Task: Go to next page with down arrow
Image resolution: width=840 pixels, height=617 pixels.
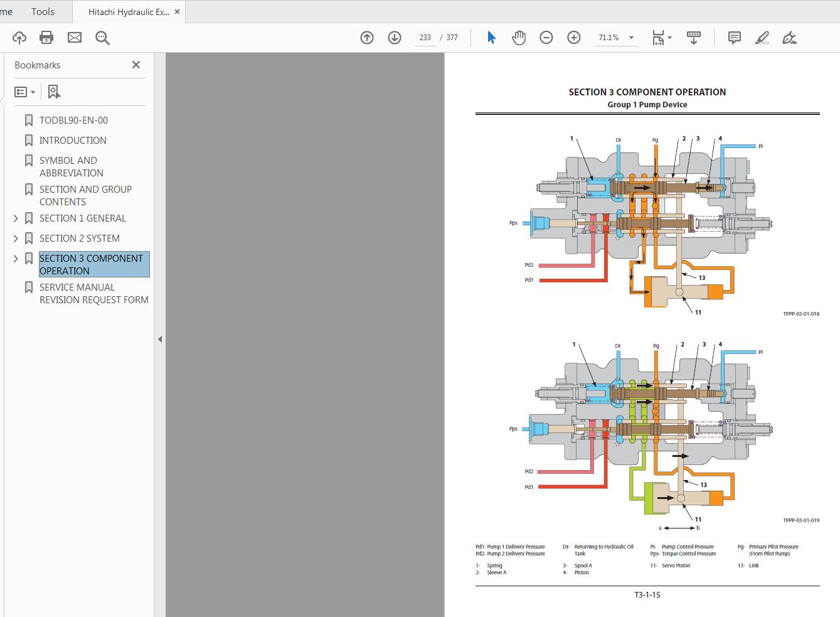Action: tap(395, 38)
